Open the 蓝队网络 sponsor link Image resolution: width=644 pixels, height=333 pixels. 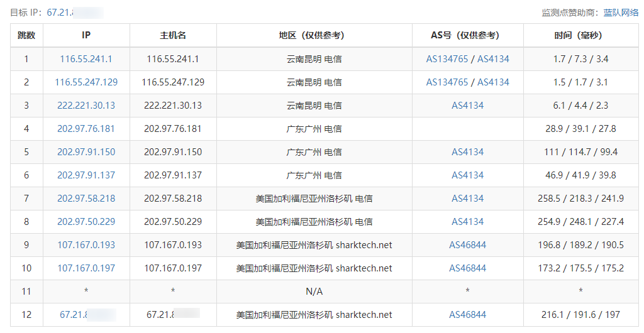click(621, 12)
